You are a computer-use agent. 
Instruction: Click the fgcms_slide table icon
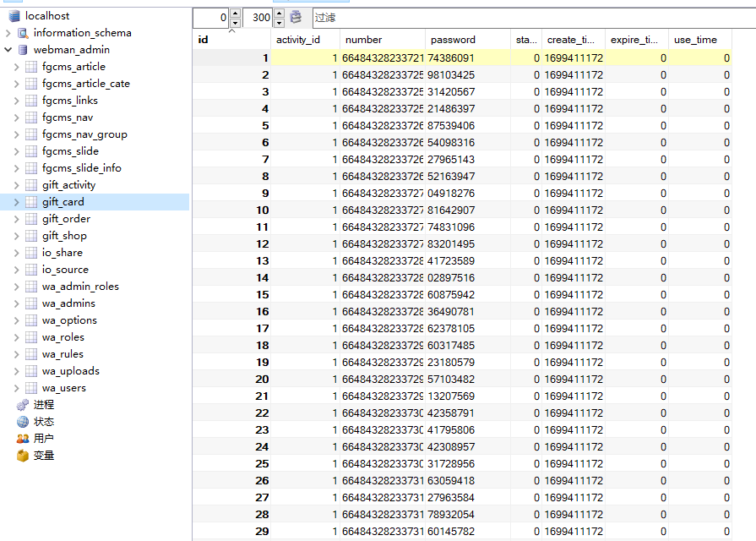(31, 151)
